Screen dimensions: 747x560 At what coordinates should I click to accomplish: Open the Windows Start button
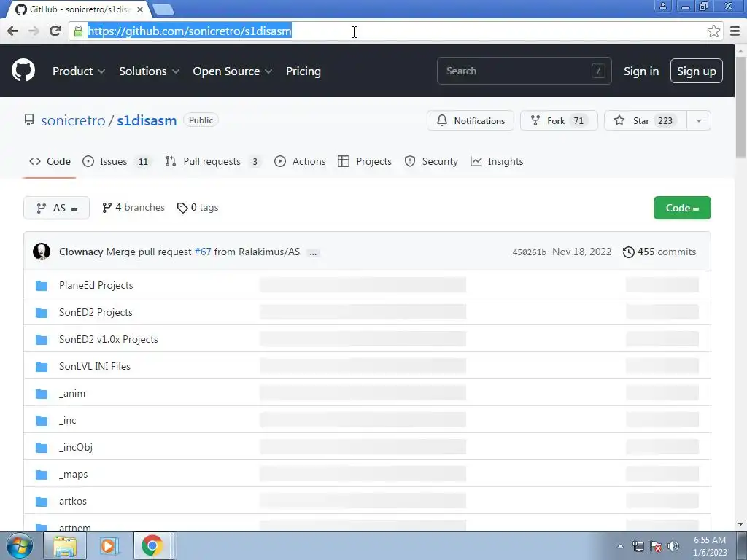click(20, 545)
